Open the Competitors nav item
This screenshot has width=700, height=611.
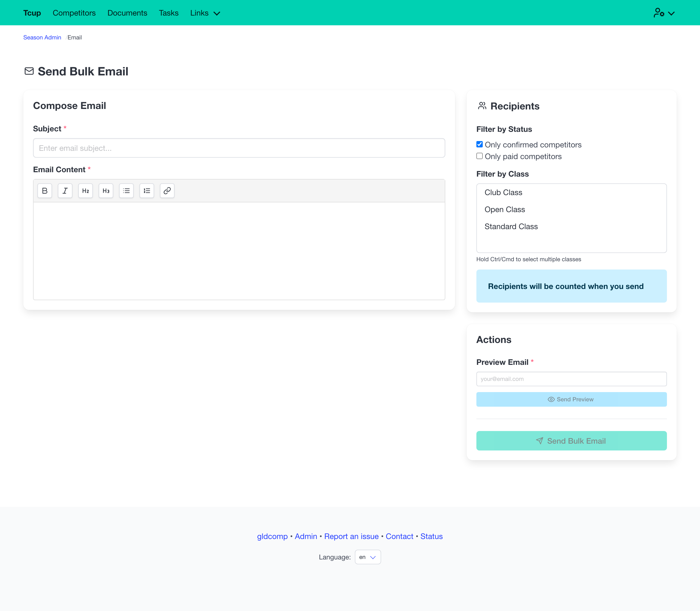(74, 13)
